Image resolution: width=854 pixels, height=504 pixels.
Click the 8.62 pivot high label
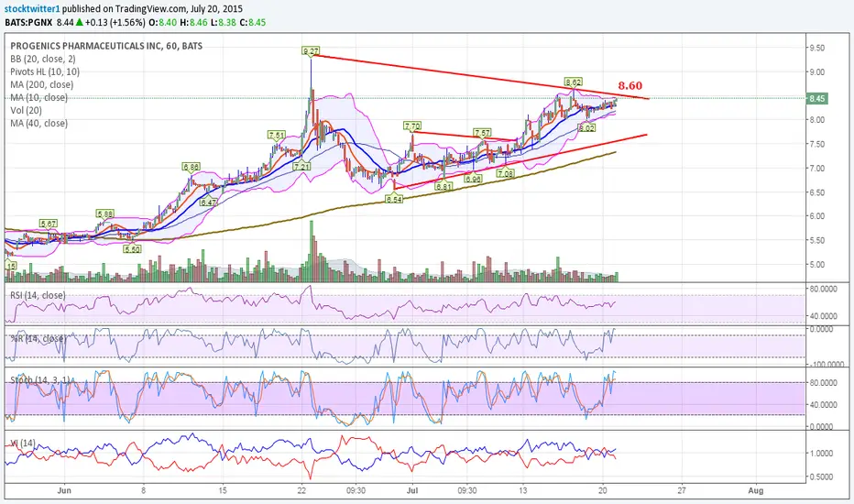[573, 82]
